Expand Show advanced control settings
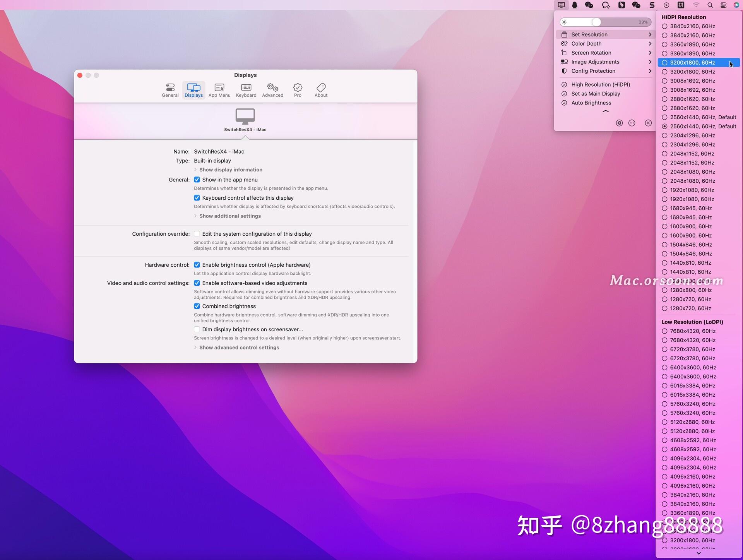This screenshot has width=743, height=560. coord(238,347)
